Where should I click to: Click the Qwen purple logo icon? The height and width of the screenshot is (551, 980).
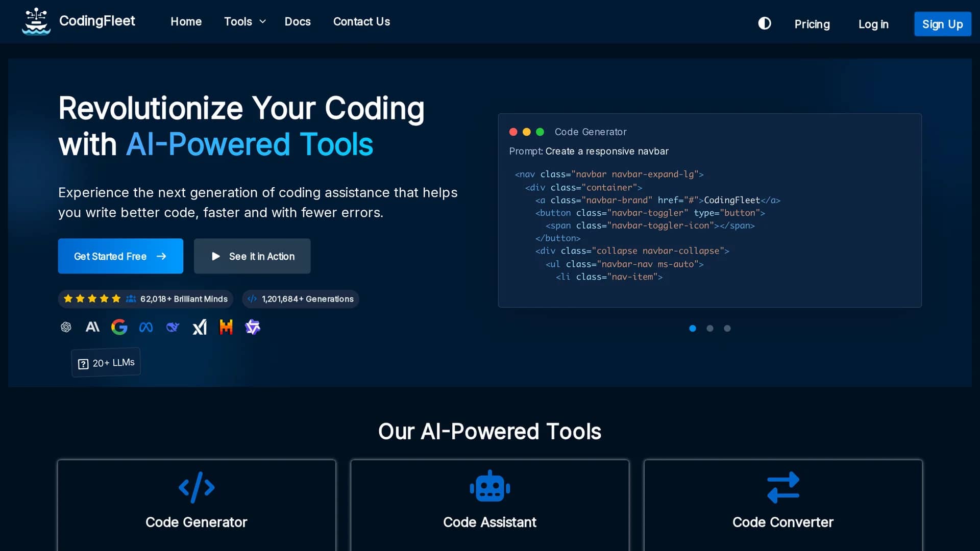[253, 327]
